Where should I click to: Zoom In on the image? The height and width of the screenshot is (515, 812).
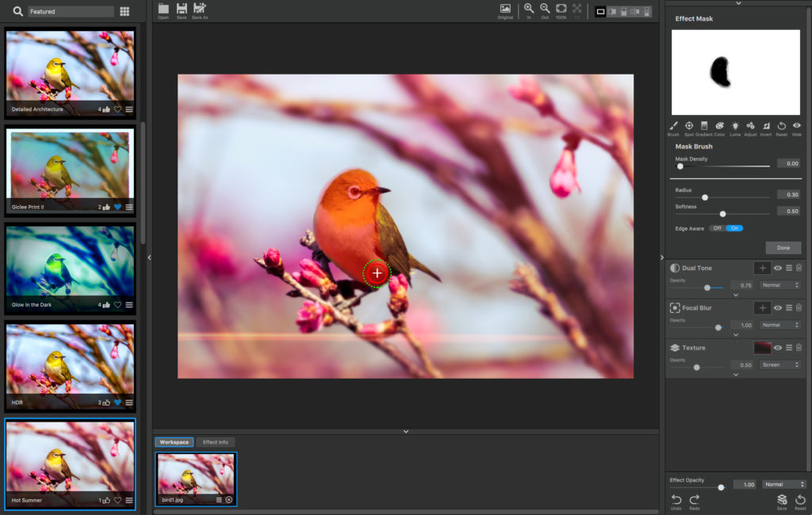529,11
